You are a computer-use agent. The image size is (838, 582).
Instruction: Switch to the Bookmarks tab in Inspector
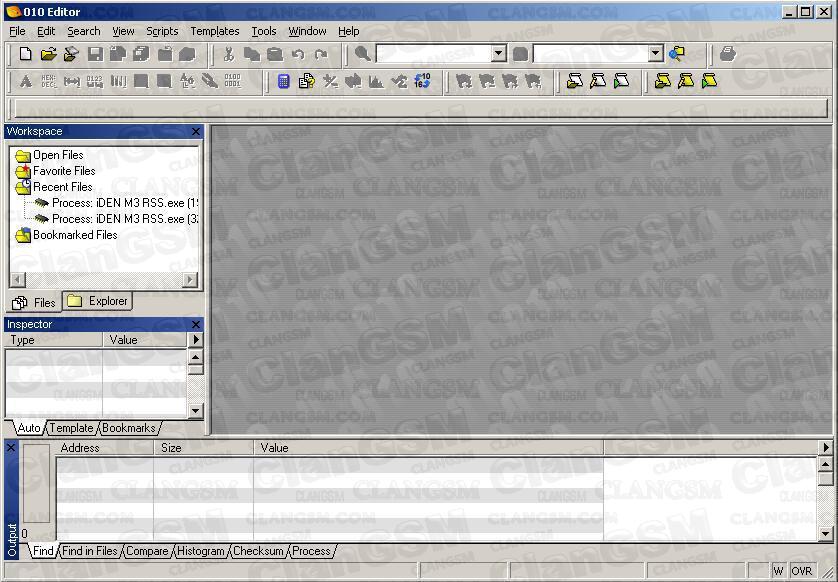(128, 428)
